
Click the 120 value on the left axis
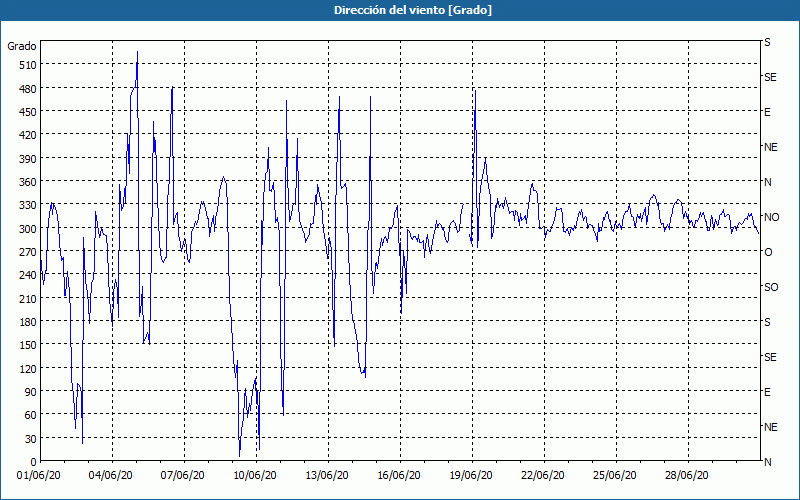click(28, 369)
